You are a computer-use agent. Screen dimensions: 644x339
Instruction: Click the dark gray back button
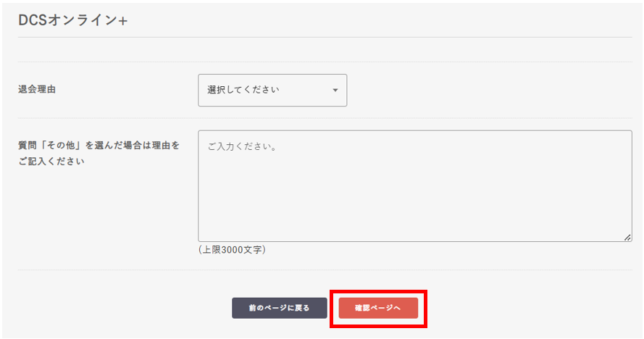pyautogui.click(x=279, y=308)
